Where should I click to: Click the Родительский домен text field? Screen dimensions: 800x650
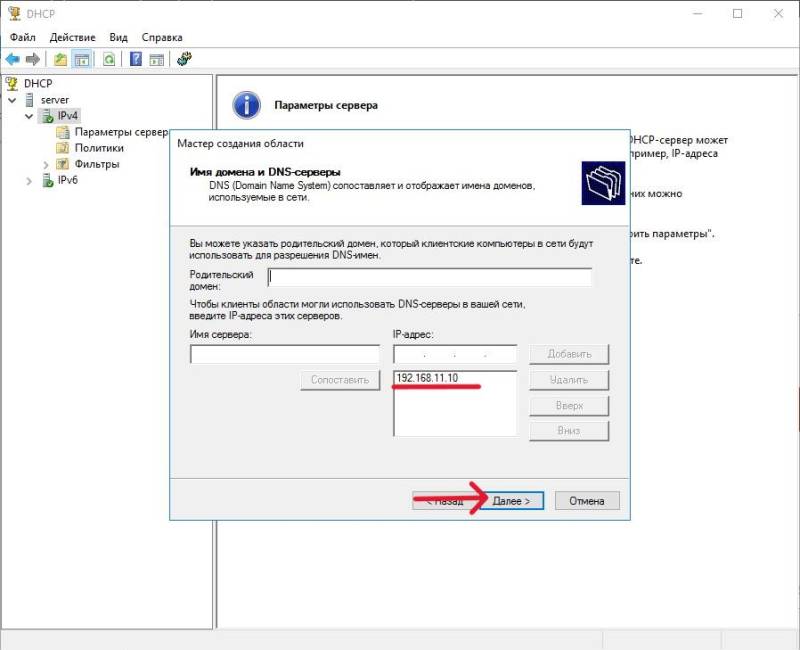coord(430,277)
